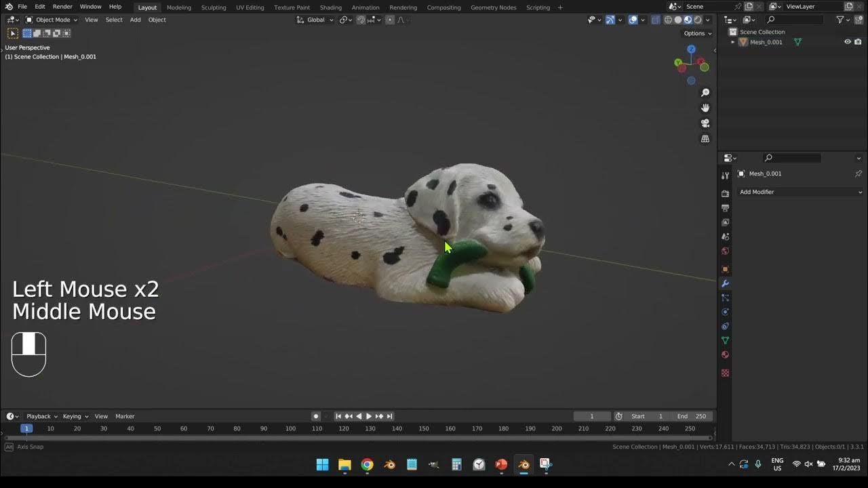Open the Output properties tab
Screen dimensions: 868x488
(725, 208)
